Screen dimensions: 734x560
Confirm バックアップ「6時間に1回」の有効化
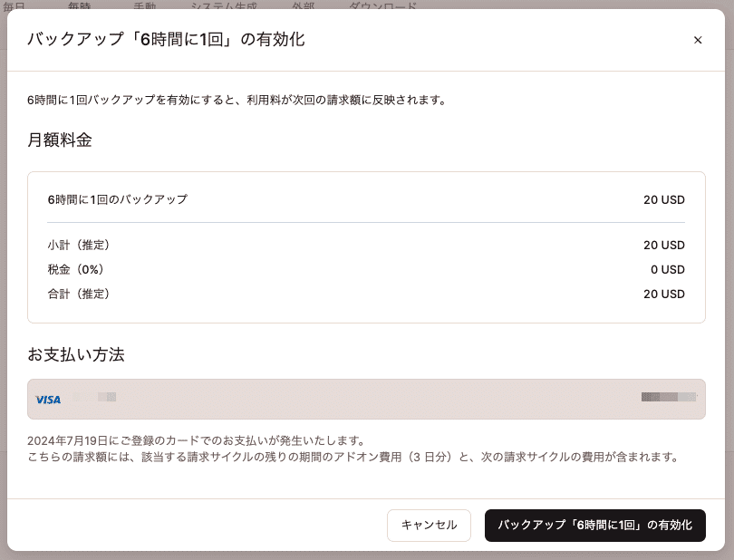594,526
